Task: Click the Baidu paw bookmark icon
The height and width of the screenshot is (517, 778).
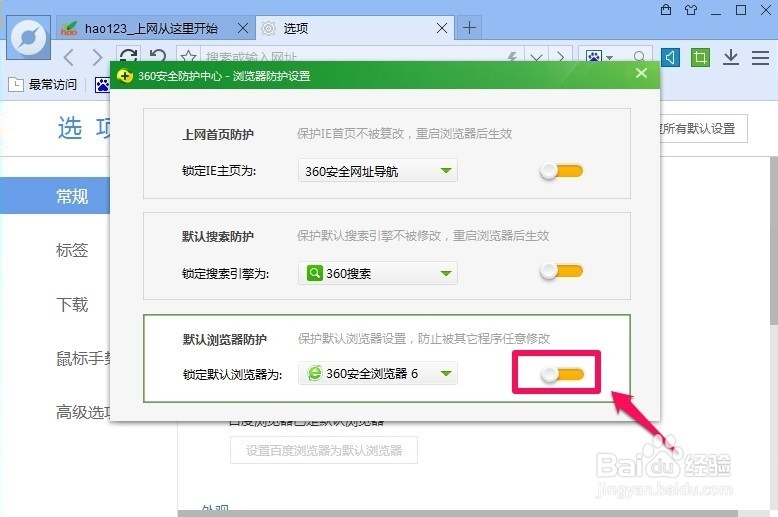Action: [102, 85]
